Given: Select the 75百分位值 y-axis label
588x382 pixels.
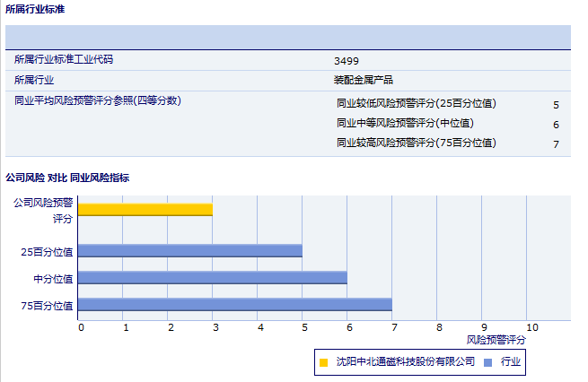Looking at the screenshot, I should coord(48,306).
